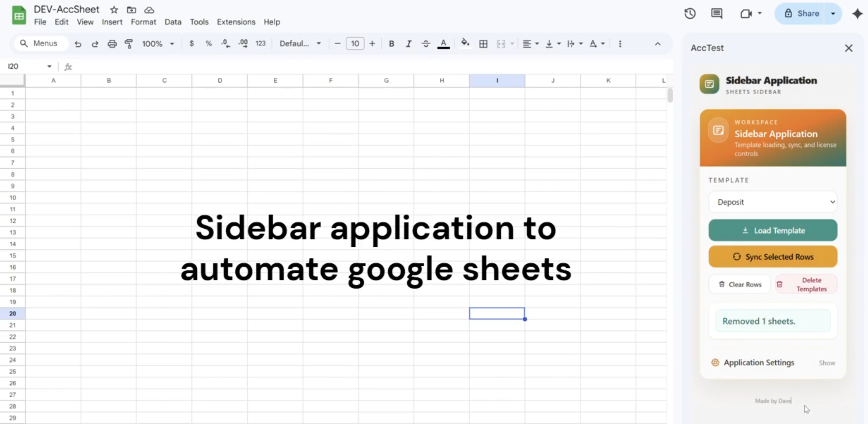
Task: Toggle italic formatting
Action: [x=408, y=44]
